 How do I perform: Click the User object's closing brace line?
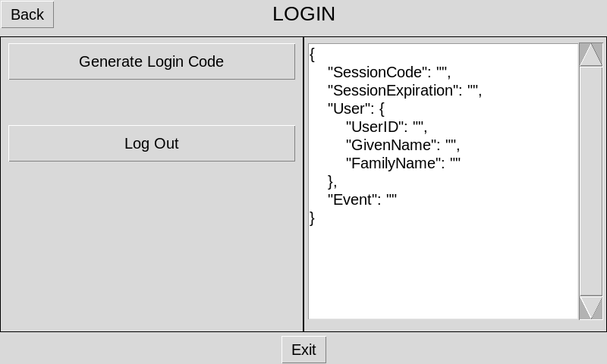click(332, 182)
